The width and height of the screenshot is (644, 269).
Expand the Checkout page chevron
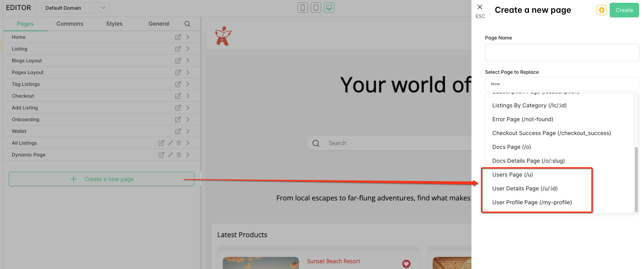pos(188,96)
